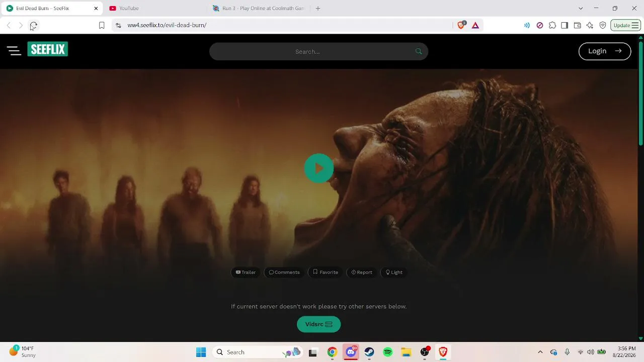Open the red blocker extension icon
This screenshot has height=362, width=644.
pos(540,25)
